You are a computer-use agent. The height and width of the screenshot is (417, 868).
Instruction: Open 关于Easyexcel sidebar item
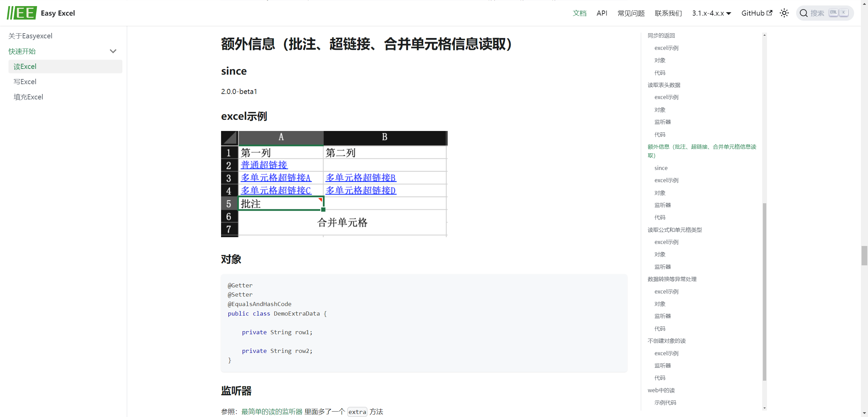click(x=30, y=36)
